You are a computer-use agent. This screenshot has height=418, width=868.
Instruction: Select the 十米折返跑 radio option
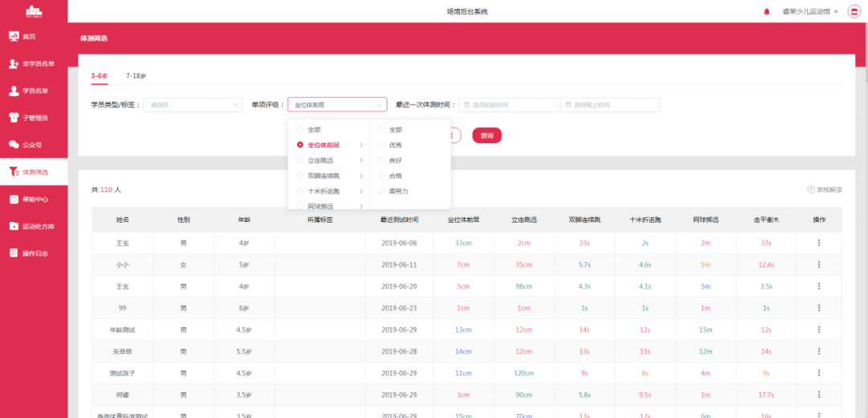pyautogui.click(x=300, y=191)
